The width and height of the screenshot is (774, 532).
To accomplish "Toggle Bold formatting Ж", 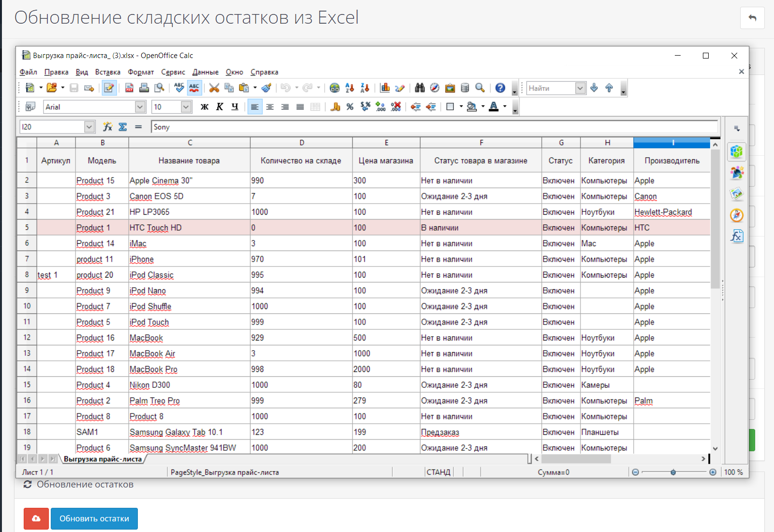I will (x=205, y=107).
